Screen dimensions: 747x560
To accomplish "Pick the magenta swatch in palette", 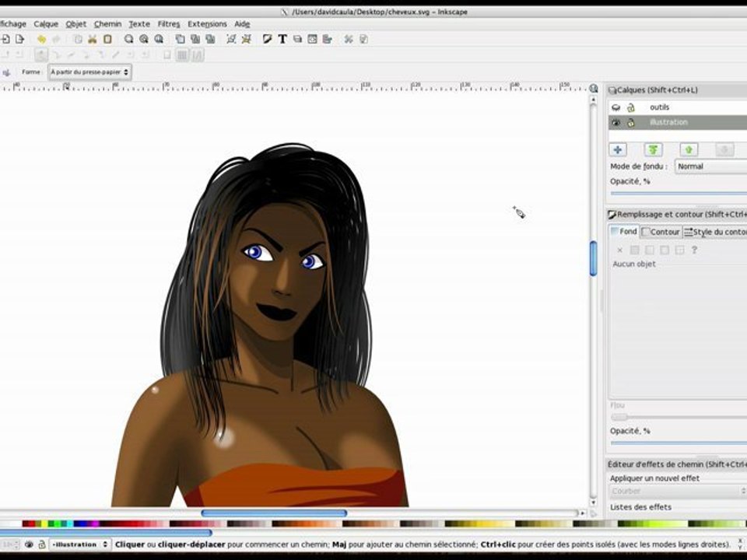I will coord(95,523).
